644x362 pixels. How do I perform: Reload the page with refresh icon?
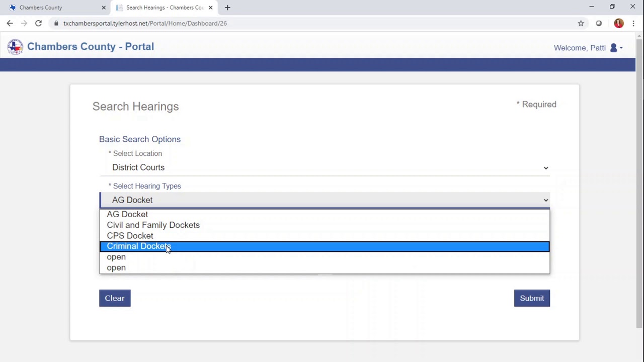[38, 23]
